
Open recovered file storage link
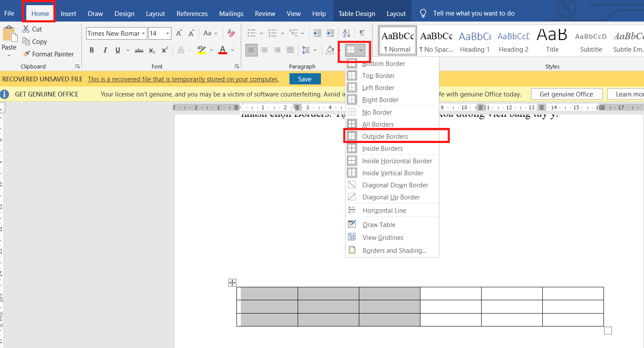[x=183, y=79]
